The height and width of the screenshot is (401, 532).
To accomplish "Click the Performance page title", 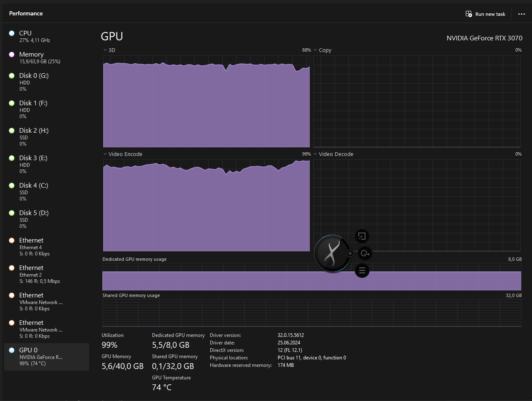I will pyautogui.click(x=26, y=13).
